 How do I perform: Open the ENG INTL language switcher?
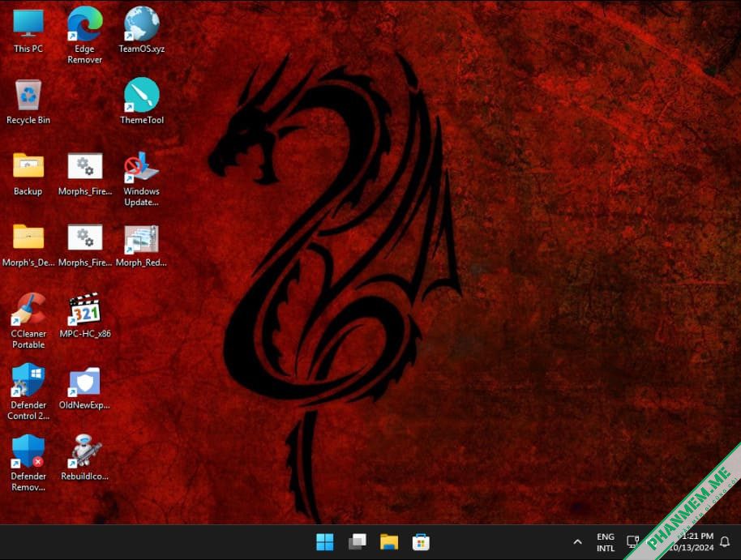point(606,542)
